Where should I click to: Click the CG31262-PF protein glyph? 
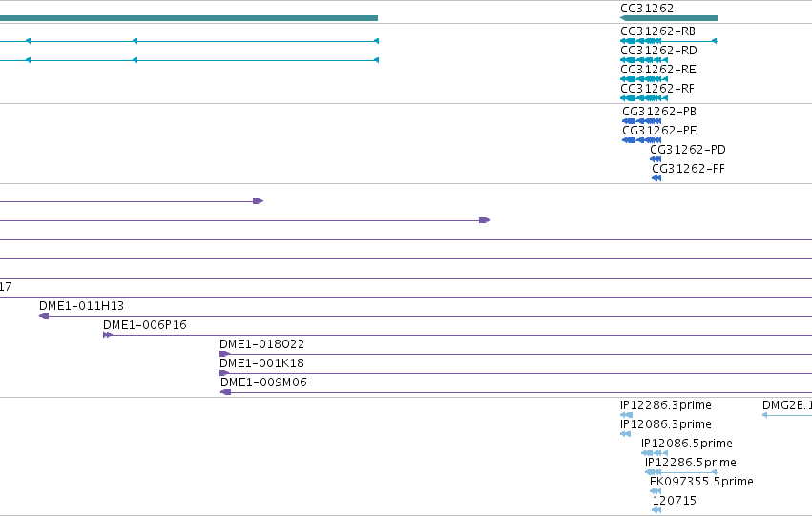[x=656, y=178]
